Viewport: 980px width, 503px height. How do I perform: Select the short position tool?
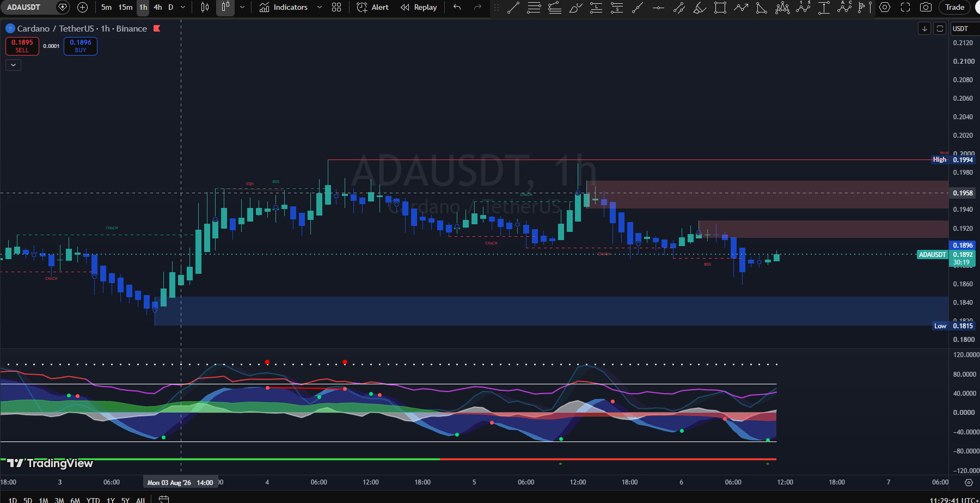617,7
